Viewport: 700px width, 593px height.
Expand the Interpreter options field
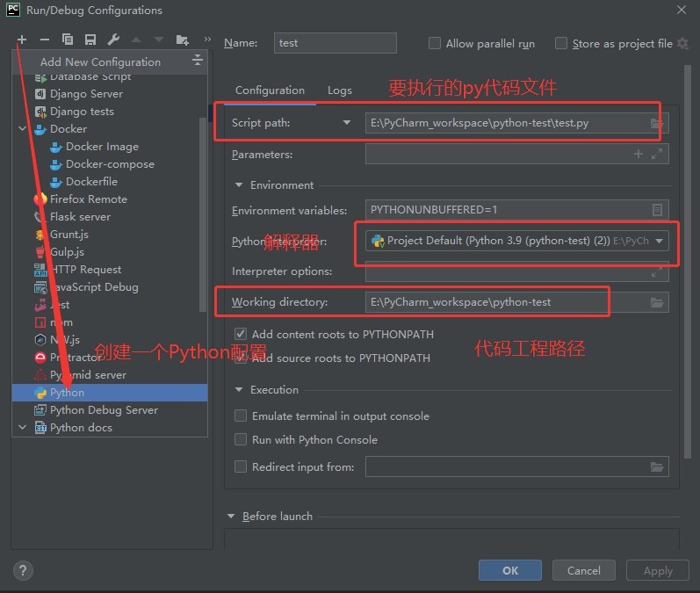657,272
